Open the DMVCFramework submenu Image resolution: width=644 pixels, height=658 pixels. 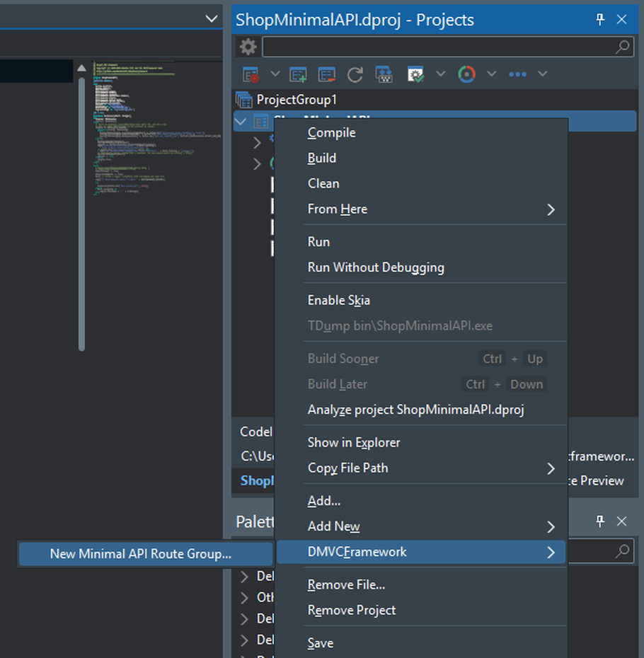[x=421, y=552]
